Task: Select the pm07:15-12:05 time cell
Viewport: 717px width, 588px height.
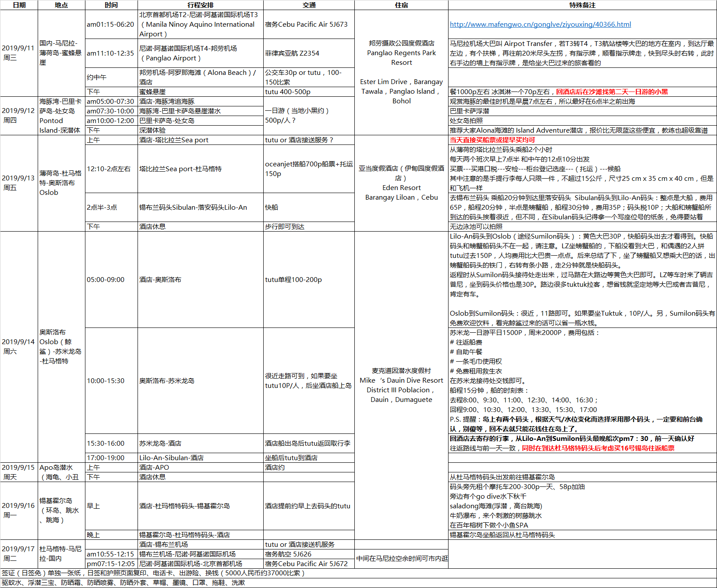Action: [111, 564]
